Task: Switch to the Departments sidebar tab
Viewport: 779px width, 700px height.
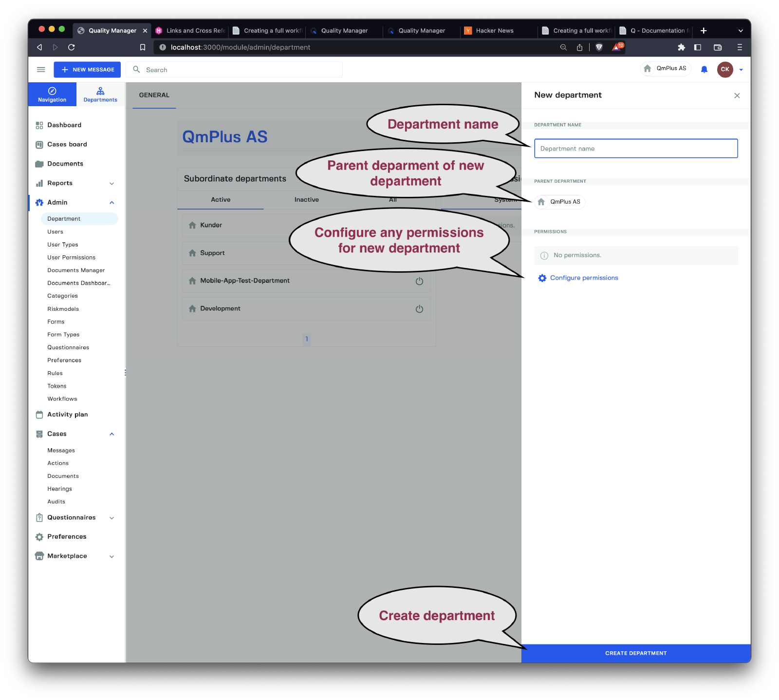Action: click(100, 95)
